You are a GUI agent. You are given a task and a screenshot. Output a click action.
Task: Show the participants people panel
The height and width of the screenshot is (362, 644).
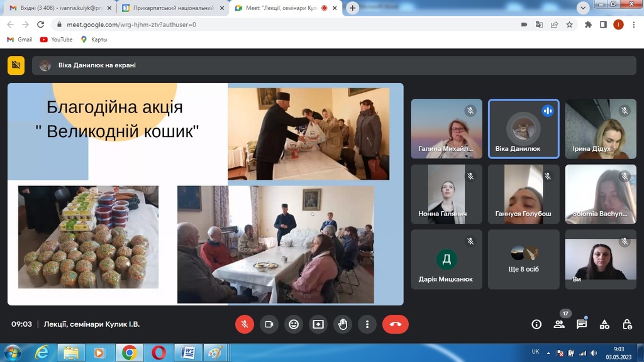559,324
